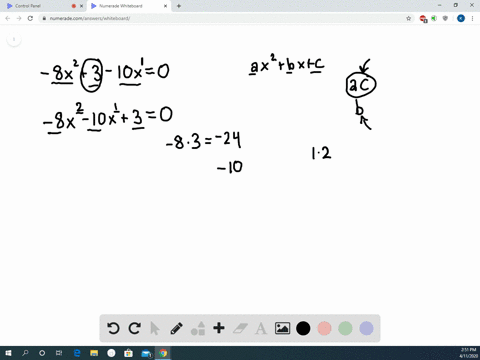Open Task View on the taskbar
This screenshot has width=480, height=360.
click(59, 353)
